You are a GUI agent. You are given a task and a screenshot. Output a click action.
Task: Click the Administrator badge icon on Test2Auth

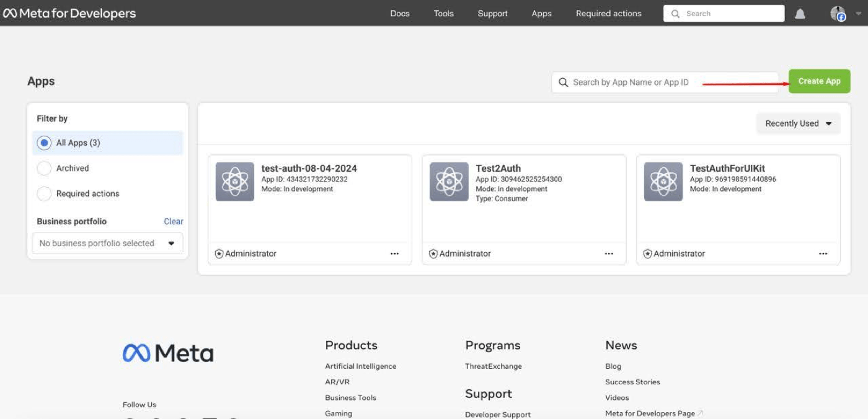[x=433, y=254]
